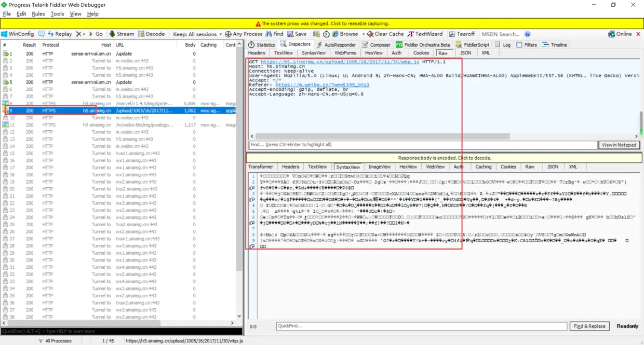Click the yellow proxy changed warning bar
644x345 pixels.
tap(322, 24)
